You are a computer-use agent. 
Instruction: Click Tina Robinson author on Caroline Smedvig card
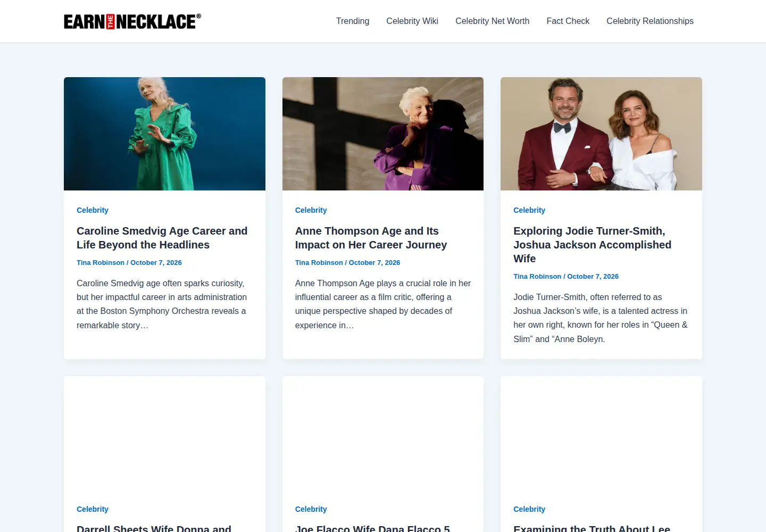coord(101,263)
